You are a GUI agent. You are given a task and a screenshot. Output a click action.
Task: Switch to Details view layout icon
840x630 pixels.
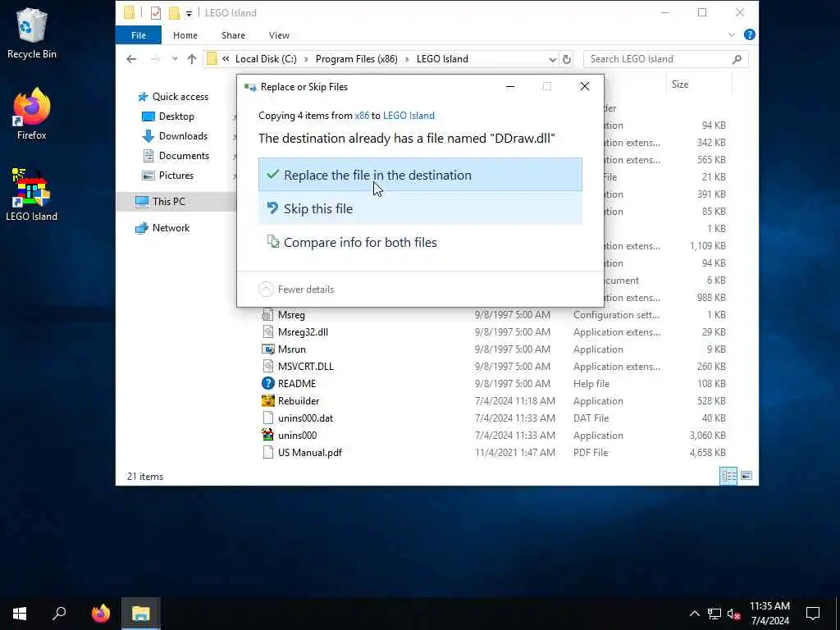tap(728, 476)
